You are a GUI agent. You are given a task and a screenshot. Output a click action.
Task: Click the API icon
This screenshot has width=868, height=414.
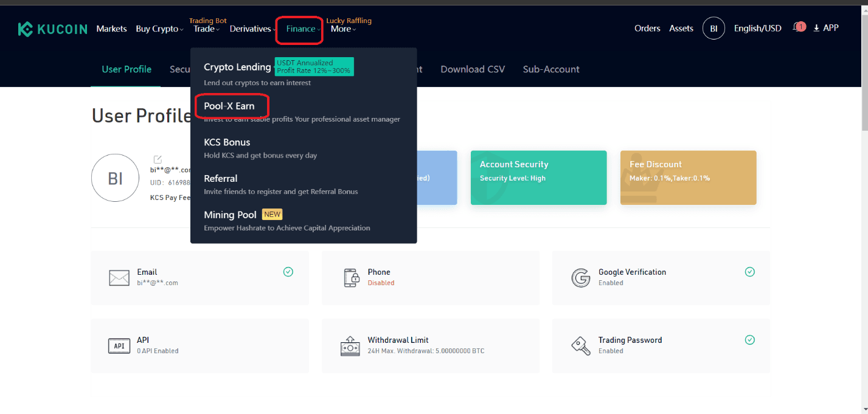119,346
